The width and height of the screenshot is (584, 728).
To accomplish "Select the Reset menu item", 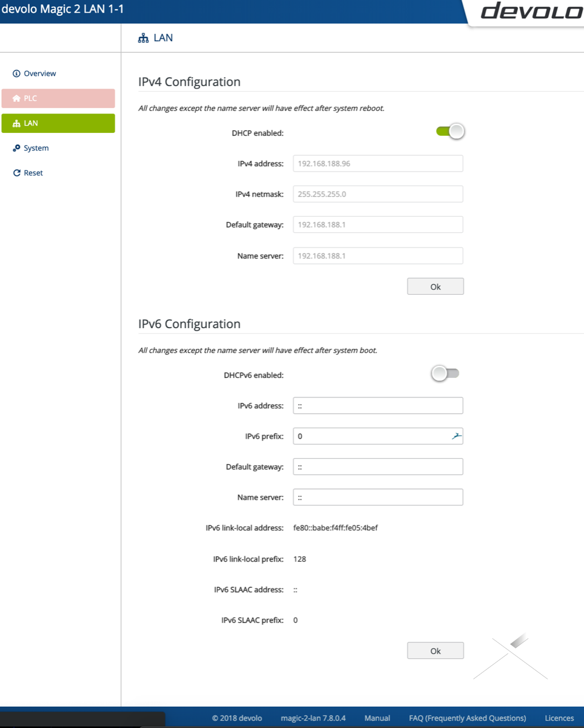I will tap(33, 173).
